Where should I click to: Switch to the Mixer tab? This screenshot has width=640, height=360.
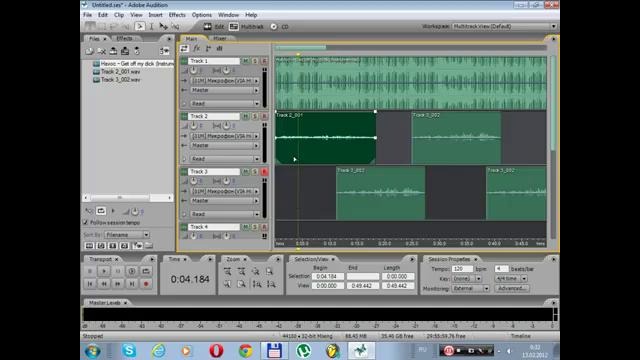pos(220,38)
